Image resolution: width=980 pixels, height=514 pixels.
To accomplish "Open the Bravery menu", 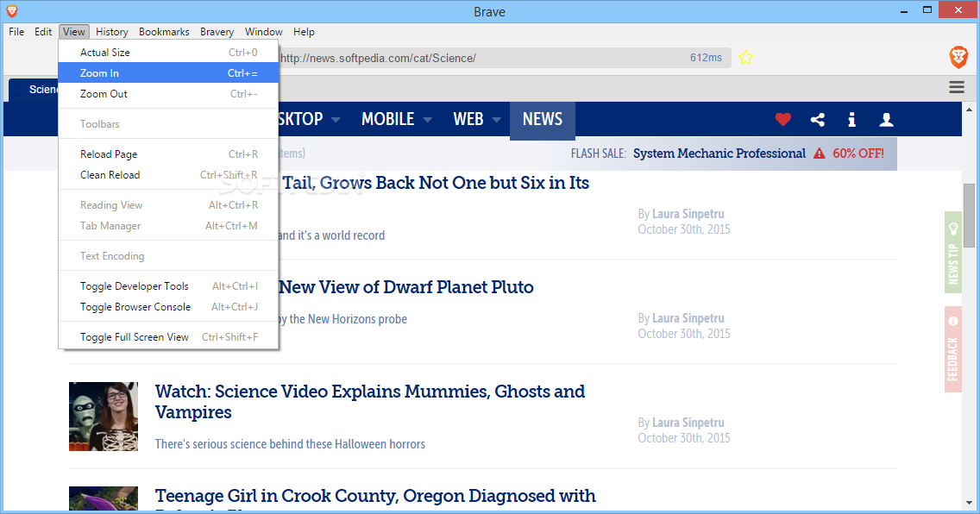I will click(217, 32).
